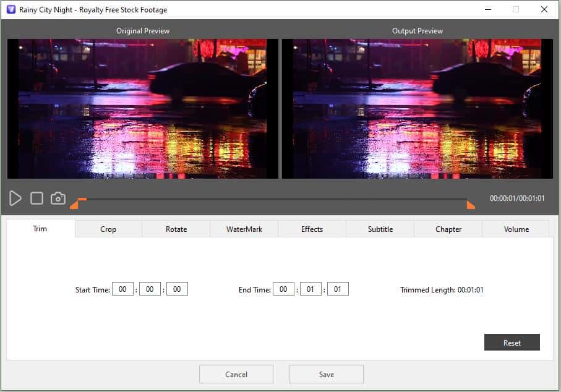Save the trimmed video

[x=326, y=373]
